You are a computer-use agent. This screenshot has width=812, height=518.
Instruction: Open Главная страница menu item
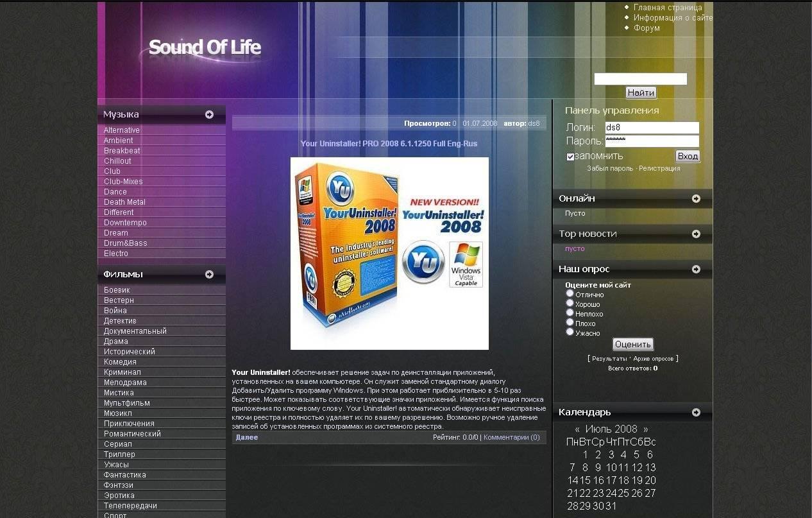pyautogui.click(x=668, y=8)
